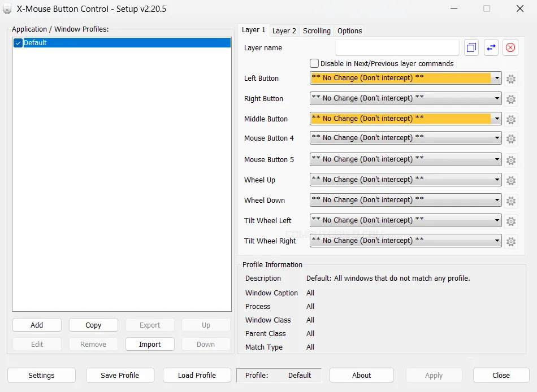
Task: Click the Copy profile button
Action: coord(93,325)
